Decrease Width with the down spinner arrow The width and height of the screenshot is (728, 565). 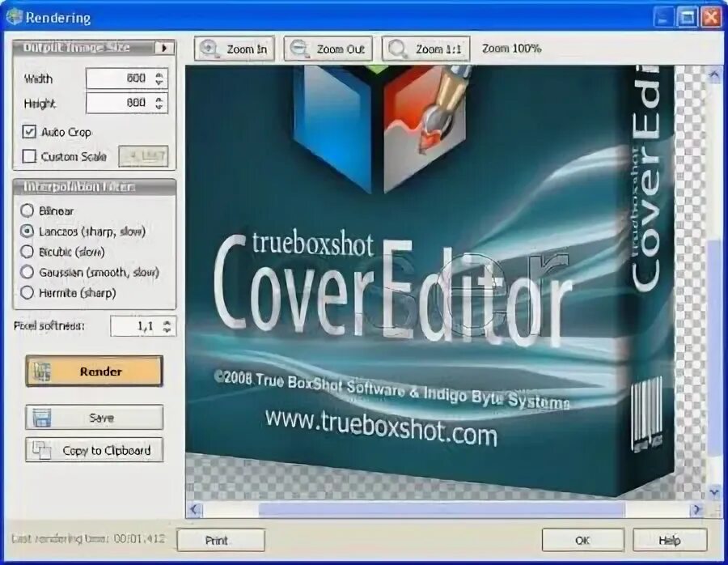pyautogui.click(x=159, y=83)
